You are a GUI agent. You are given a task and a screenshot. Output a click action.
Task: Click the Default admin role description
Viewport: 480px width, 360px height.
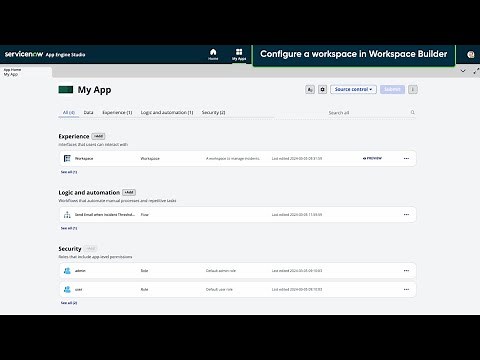221,271
